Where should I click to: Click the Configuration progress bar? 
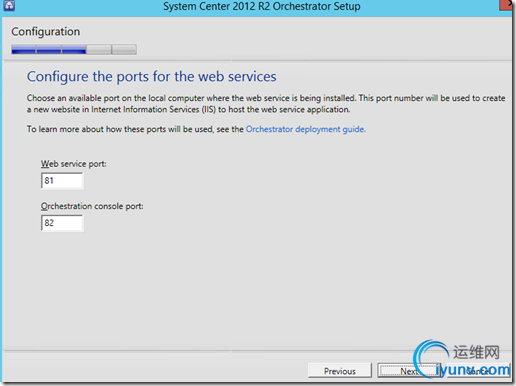(x=74, y=50)
